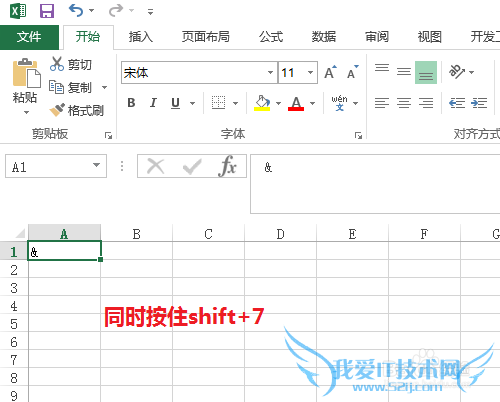500x402 pixels.
Task: Open the 数据 (Data) tab
Action: [324, 37]
